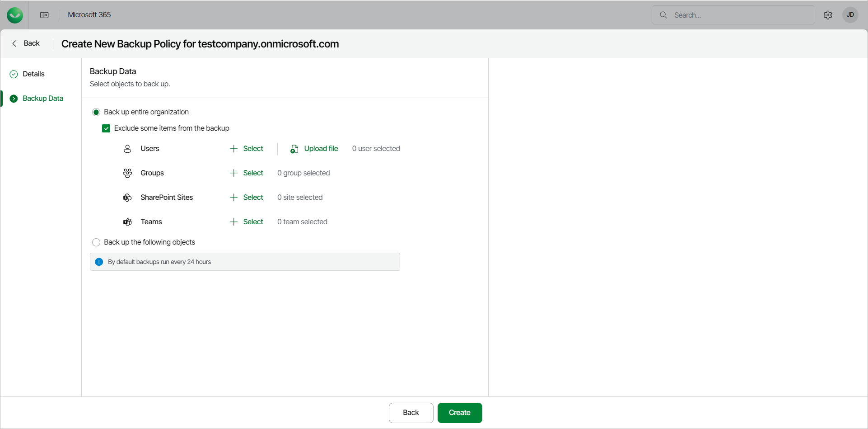The image size is (868, 429).
Task: Click the Backup Data section heading
Action: (113, 71)
